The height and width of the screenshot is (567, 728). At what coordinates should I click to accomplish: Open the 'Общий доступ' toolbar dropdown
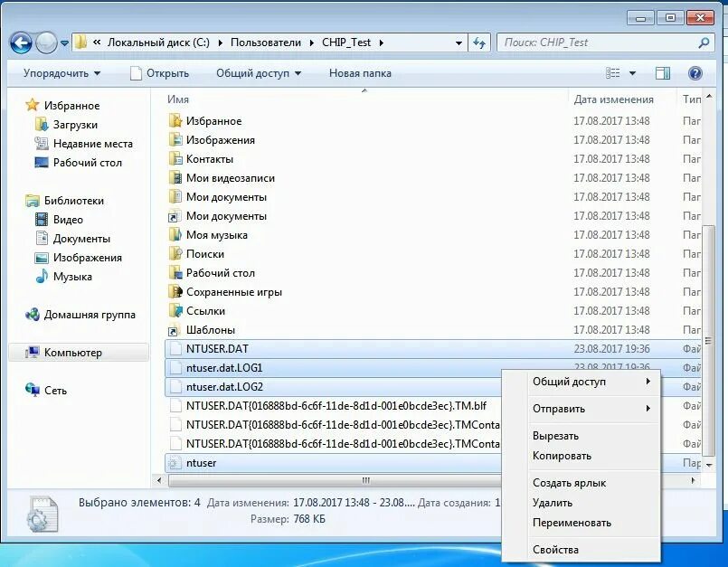point(258,73)
